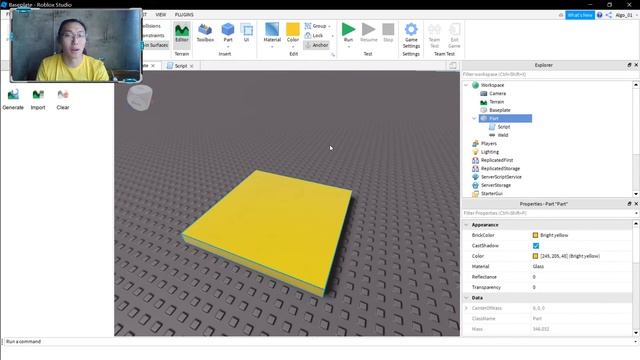Image resolution: width=640 pixels, height=360 pixels.
Task: Pop out the Properties panel
Action: [629, 204]
